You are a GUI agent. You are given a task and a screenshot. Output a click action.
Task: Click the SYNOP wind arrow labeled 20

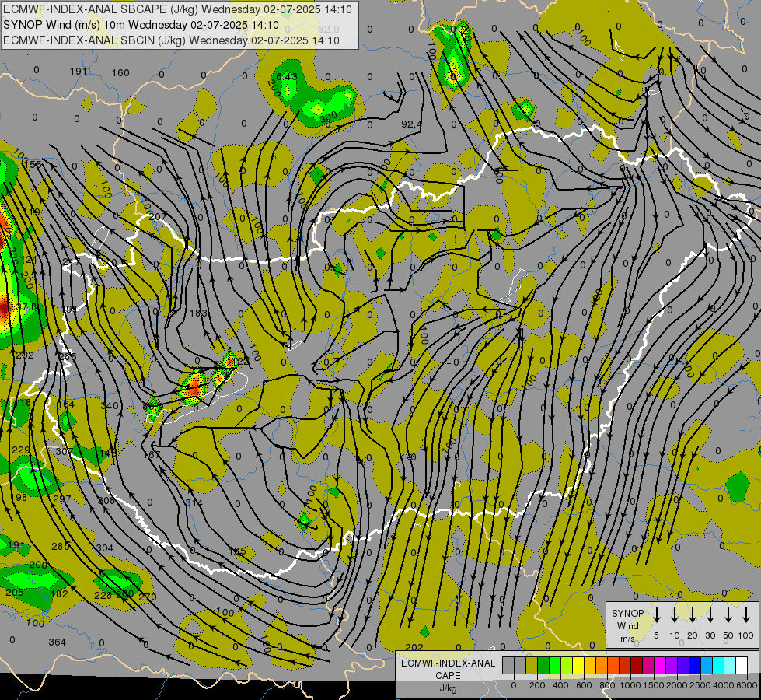pyautogui.click(x=693, y=614)
